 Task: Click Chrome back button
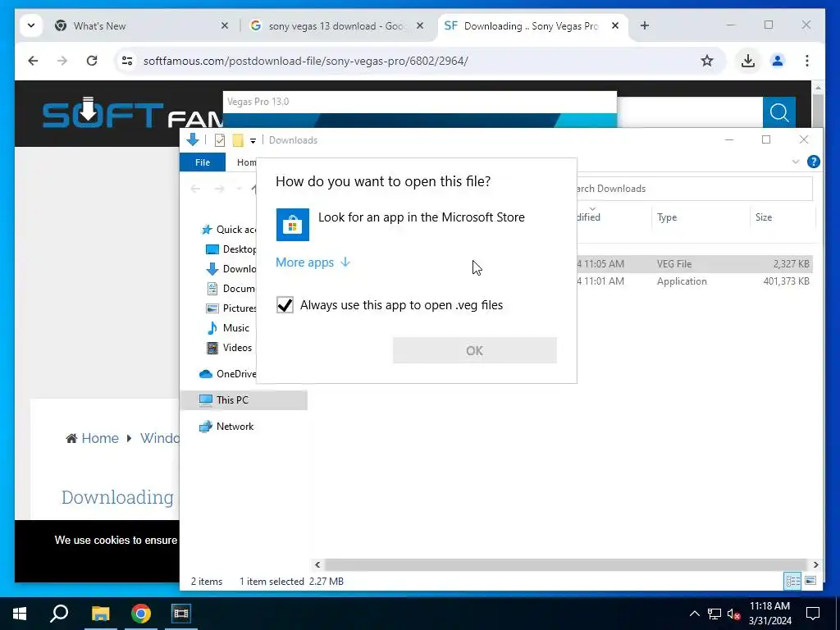click(x=33, y=61)
